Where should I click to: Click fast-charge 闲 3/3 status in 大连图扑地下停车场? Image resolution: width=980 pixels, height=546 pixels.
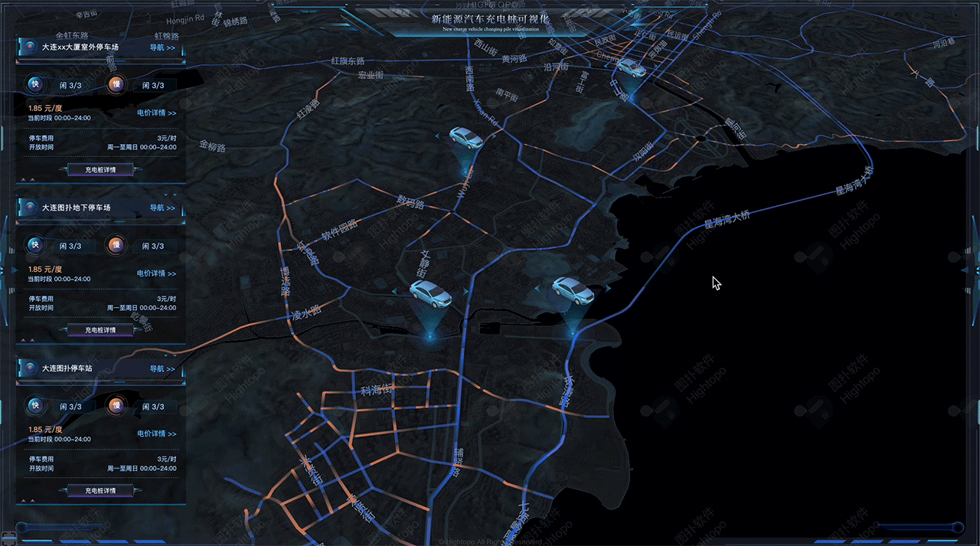(x=70, y=247)
